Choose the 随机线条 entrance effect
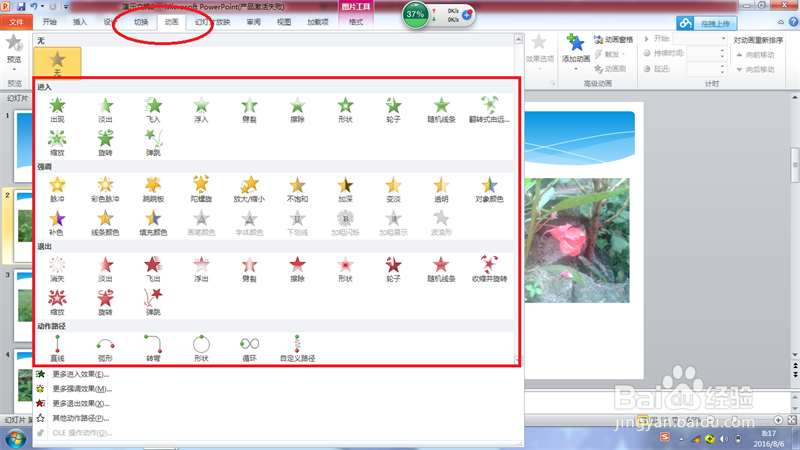The height and width of the screenshot is (450, 800). pos(441,110)
